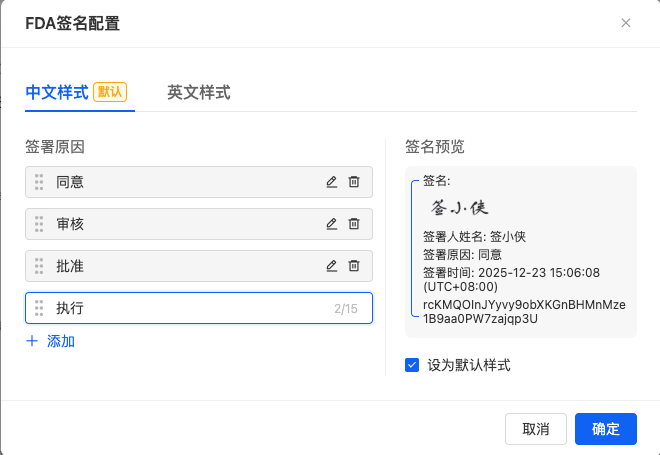The height and width of the screenshot is (455, 660).
Task: Delete the 批准 signing reason
Action: tap(354, 266)
